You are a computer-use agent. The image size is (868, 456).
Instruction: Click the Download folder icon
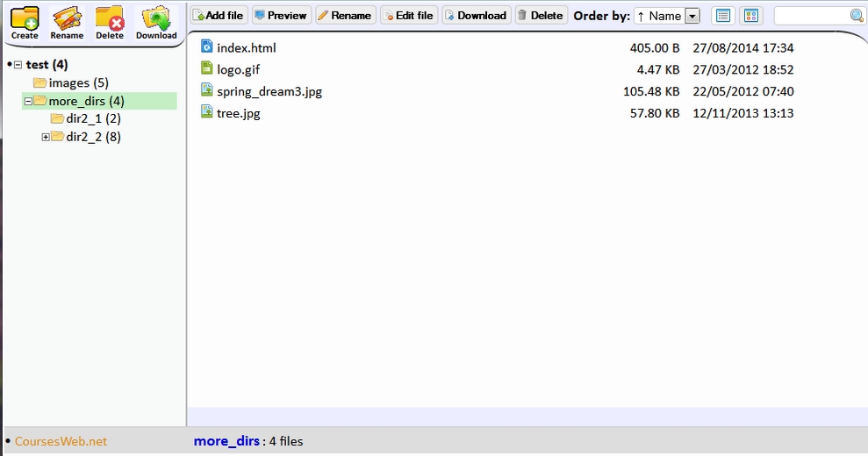coord(156,23)
